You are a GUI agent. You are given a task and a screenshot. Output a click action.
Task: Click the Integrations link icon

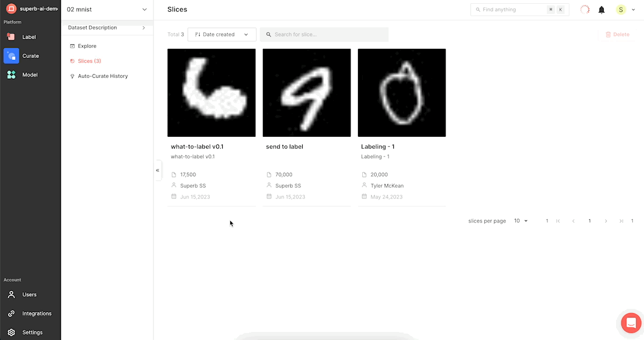pos(11,314)
